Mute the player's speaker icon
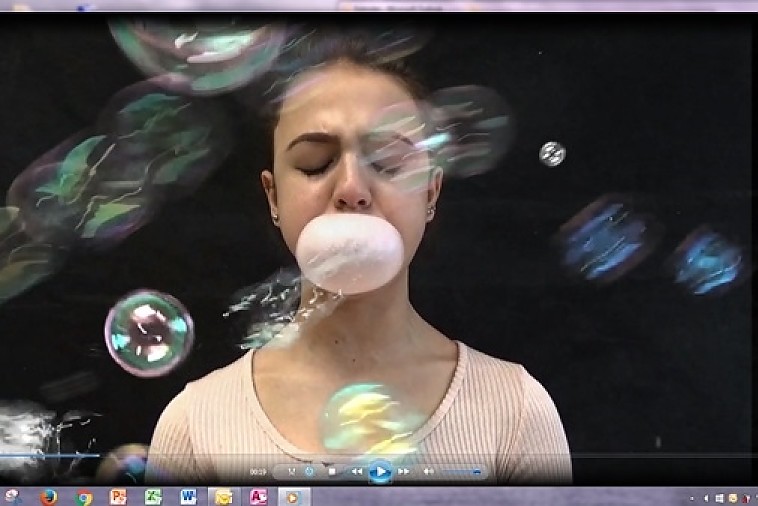The height and width of the screenshot is (506, 758). point(428,471)
